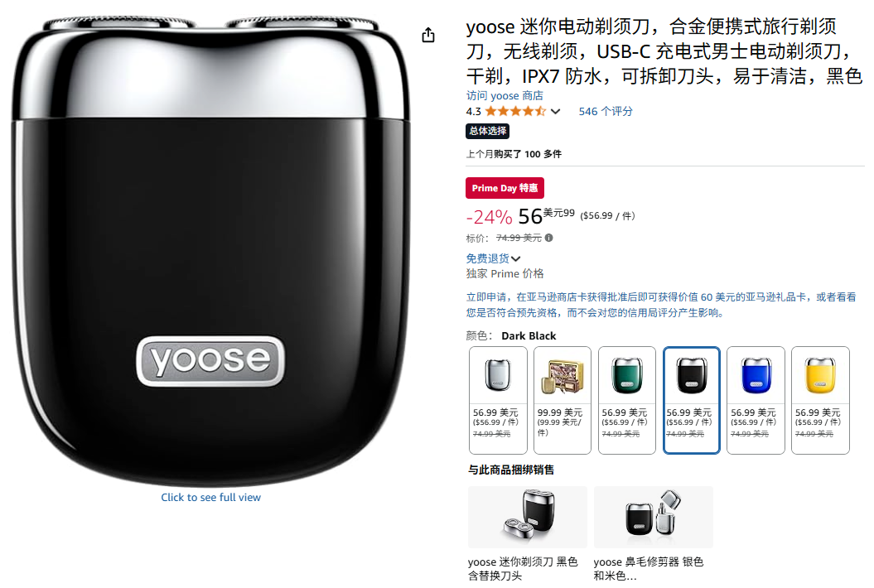This screenshot has width=874, height=588.
Task: Click to see full view link
Action: coord(210,497)
